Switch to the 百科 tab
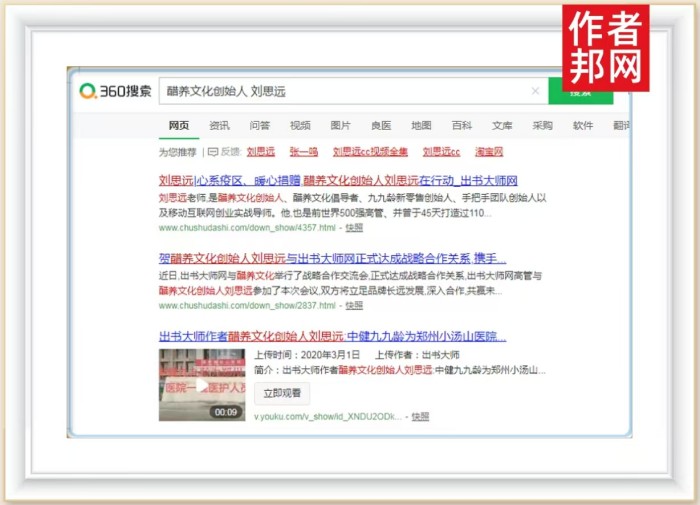The height and width of the screenshot is (505, 700). click(461, 126)
